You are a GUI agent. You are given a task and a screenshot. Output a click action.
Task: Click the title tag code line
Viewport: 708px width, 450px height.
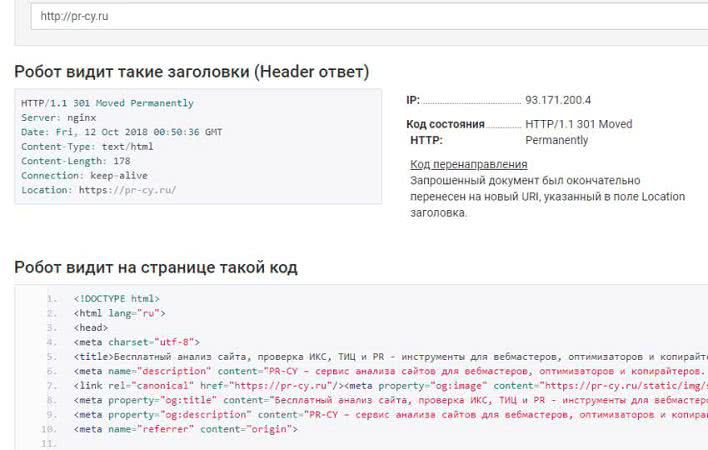(x=380, y=356)
